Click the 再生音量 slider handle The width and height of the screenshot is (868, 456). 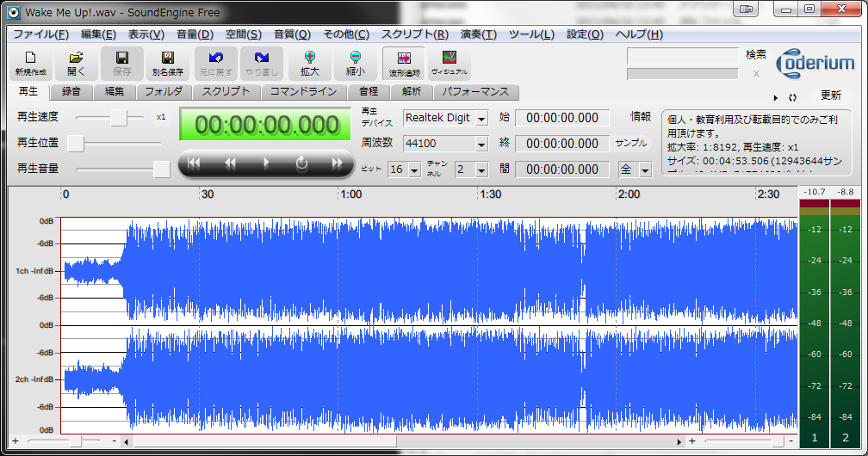pos(161,169)
